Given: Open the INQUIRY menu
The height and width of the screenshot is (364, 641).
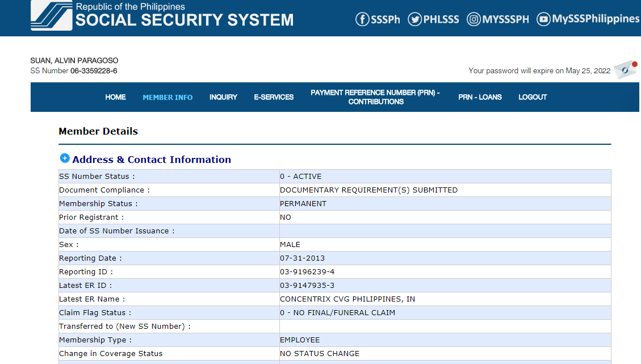Looking at the screenshot, I should click(223, 97).
